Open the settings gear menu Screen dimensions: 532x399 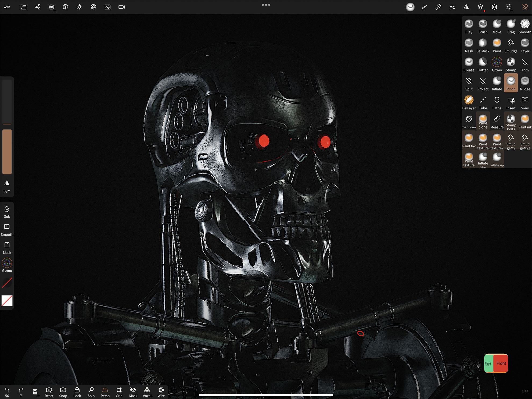coord(494,7)
